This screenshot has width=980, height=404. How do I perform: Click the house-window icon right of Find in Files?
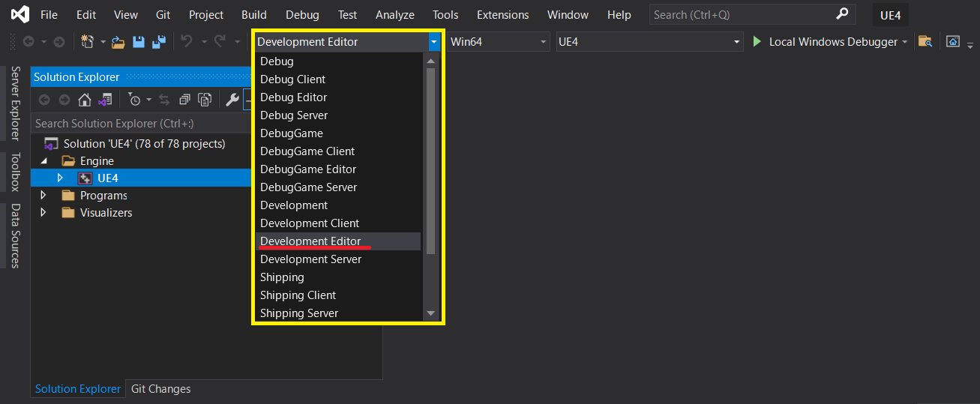pos(952,42)
